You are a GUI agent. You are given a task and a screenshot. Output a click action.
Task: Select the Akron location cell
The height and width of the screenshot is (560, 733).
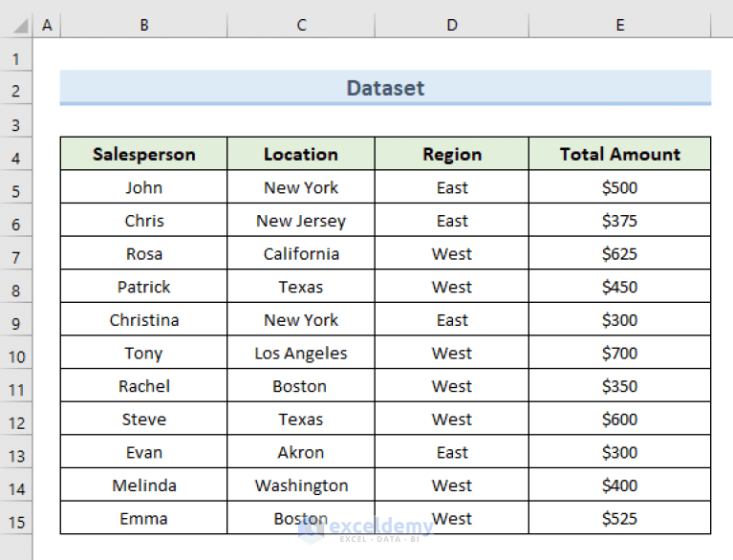tap(301, 452)
